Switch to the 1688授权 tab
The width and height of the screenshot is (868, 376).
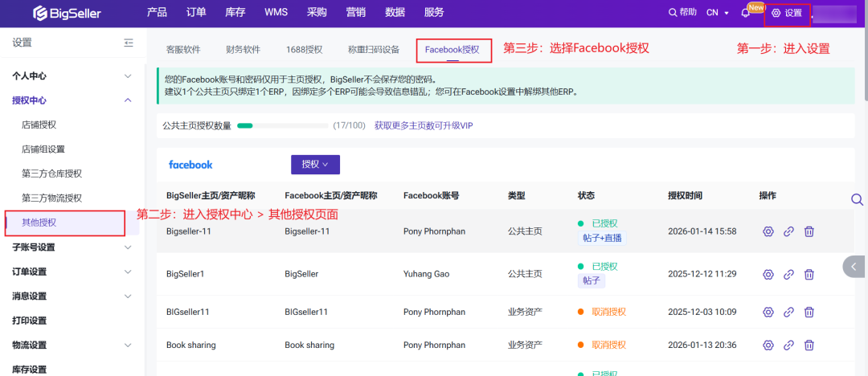click(x=304, y=50)
